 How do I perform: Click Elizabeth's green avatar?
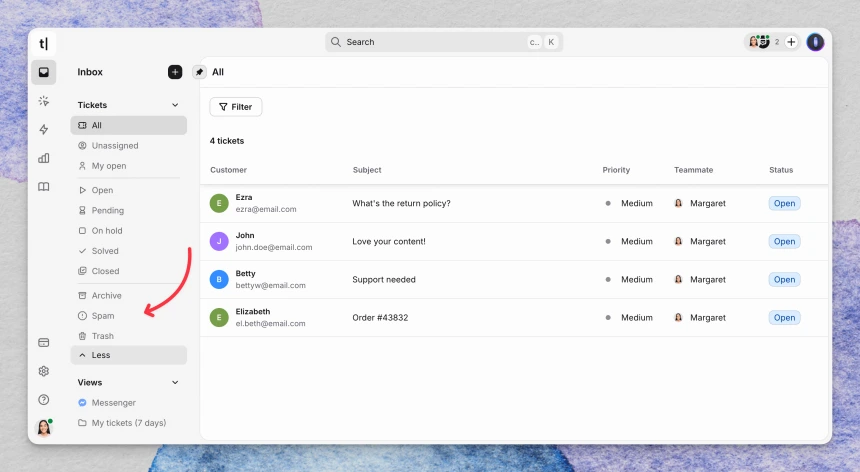coord(219,317)
